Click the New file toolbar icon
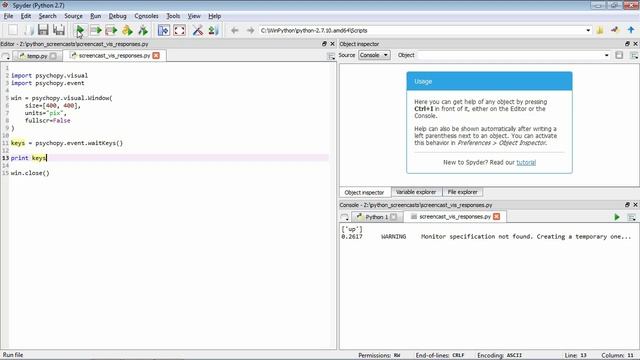The width and height of the screenshot is (640, 360). [13, 30]
